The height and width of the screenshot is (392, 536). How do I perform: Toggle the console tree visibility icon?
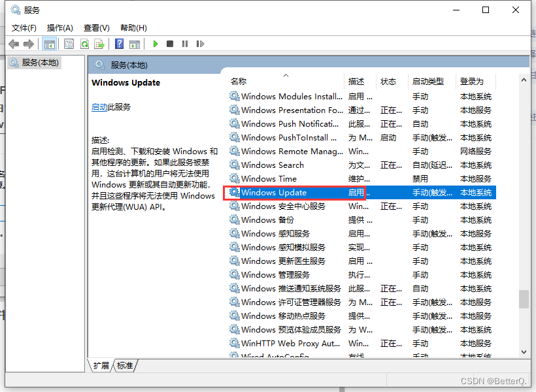pos(49,44)
